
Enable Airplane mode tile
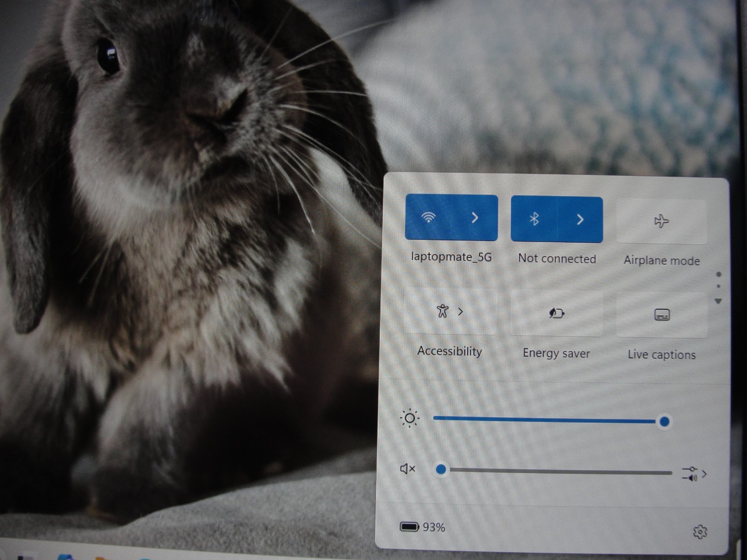click(662, 221)
